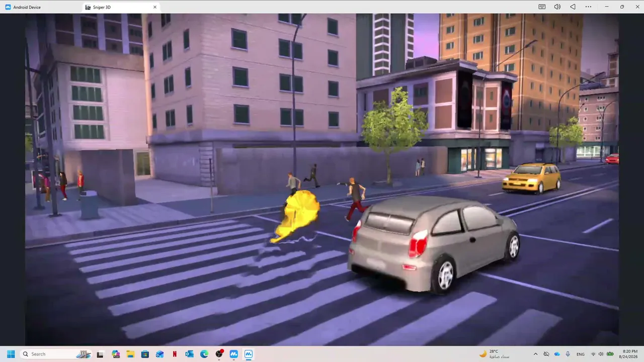The width and height of the screenshot is (644, 362).
Task: Launch Microsoft Edge from the taskbar
Action: coord(204,354)
